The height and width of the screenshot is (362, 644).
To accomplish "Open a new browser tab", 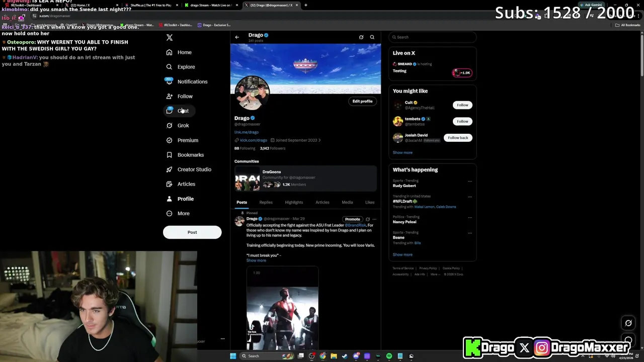I will point(306,5).
